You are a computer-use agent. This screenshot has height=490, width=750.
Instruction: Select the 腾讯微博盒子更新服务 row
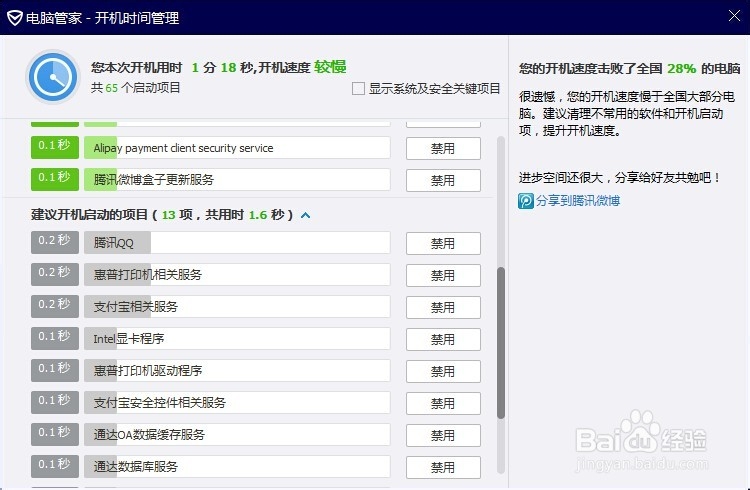[x=237, y=180]
